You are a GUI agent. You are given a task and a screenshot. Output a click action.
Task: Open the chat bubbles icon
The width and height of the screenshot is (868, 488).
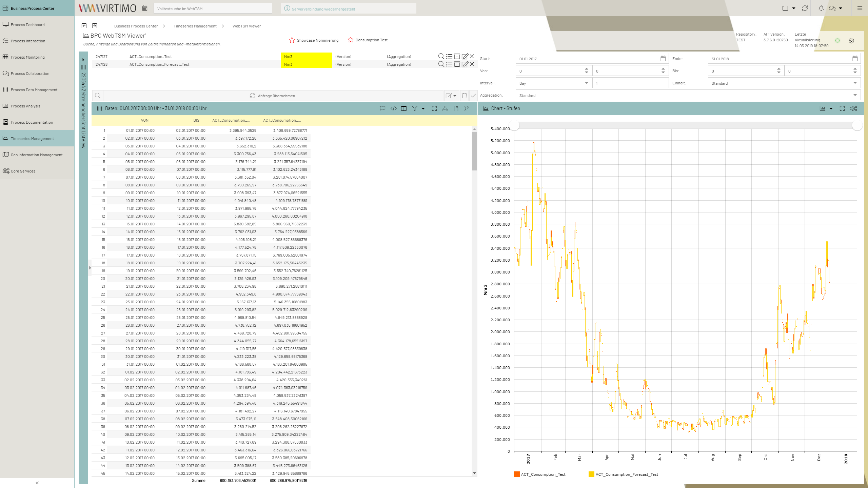click(832, 8)
